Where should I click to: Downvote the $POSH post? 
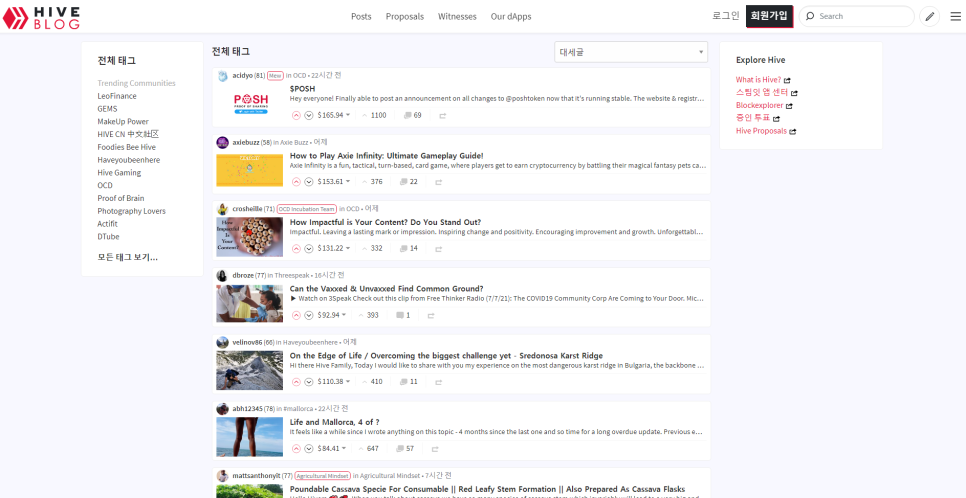tap(309, 115)
